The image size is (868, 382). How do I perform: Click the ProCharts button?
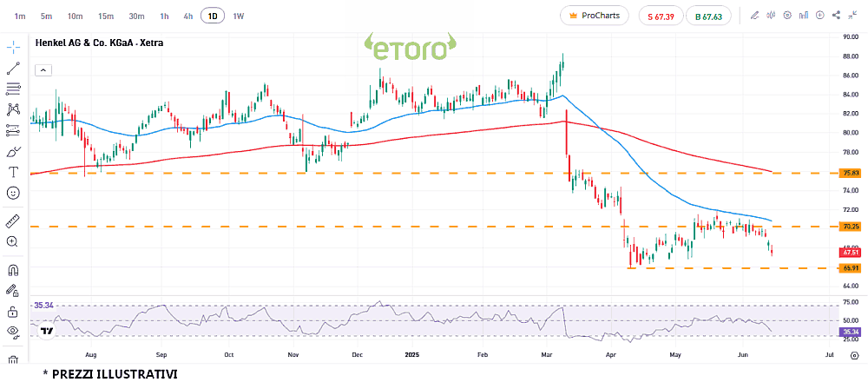[595, 16]
